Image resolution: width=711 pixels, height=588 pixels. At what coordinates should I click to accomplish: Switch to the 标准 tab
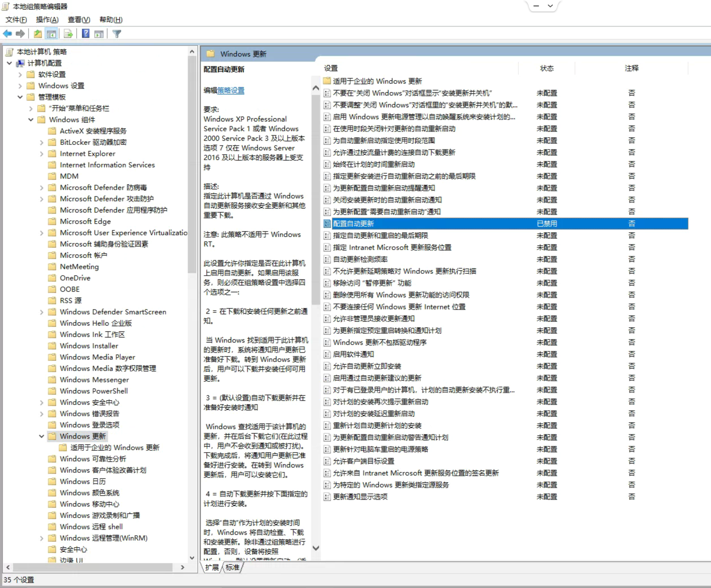tap(232, 567)
